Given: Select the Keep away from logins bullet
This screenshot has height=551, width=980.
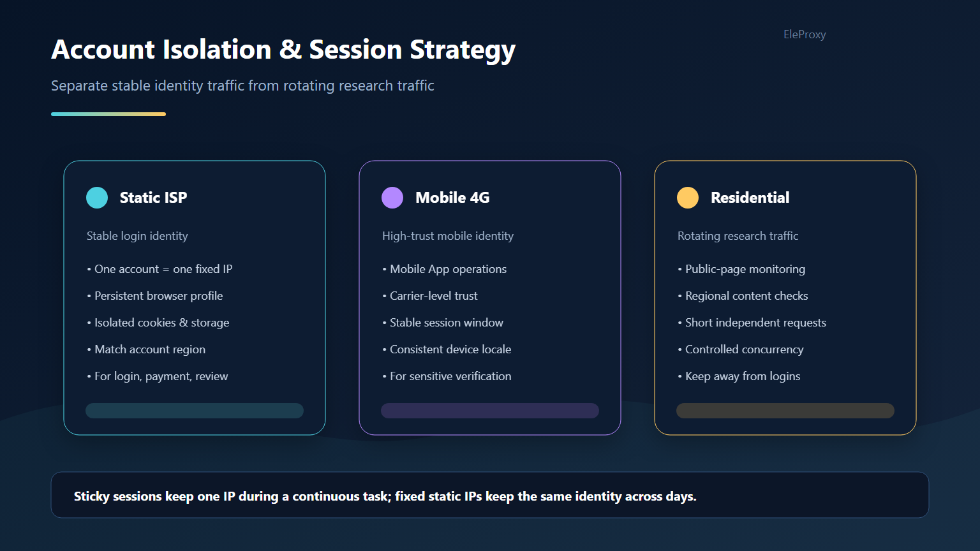Looking at the screenshot, I should pos(739,376).
